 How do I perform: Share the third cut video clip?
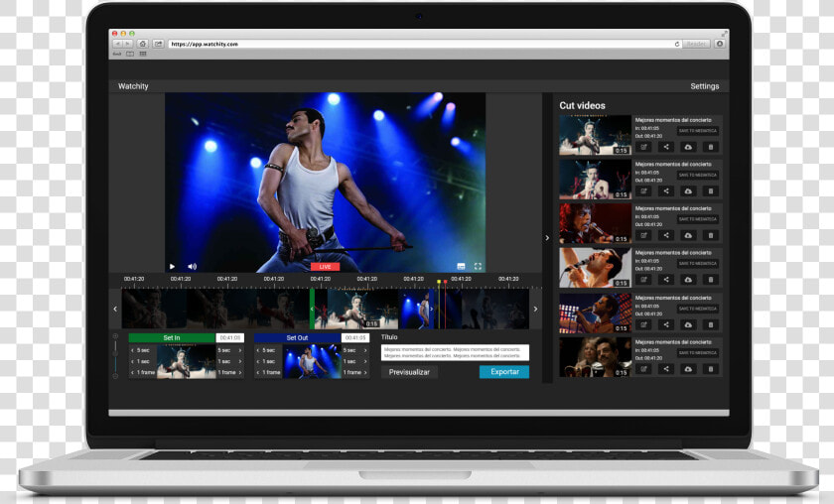666,235
